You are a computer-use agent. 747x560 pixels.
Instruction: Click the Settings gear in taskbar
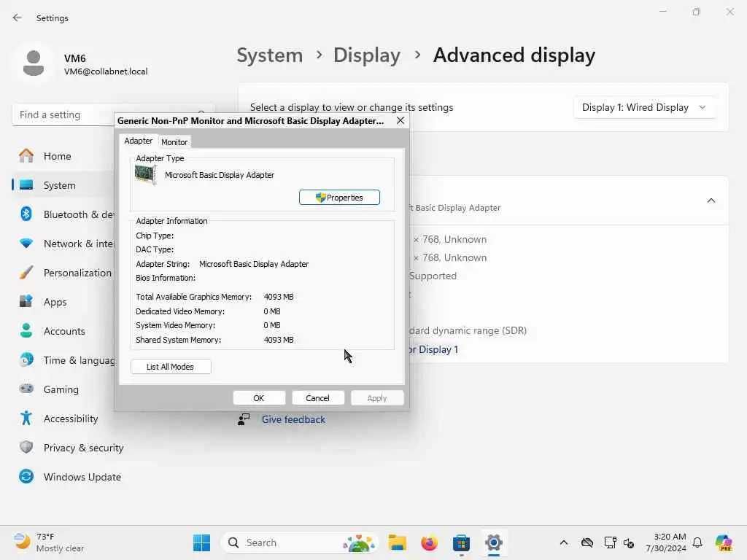click(494, 542)
